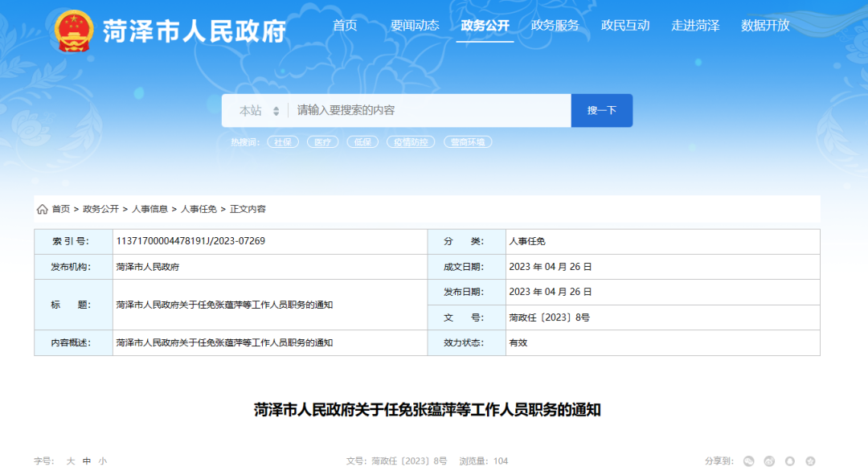Click the QQ share icon

pos(790,461)
